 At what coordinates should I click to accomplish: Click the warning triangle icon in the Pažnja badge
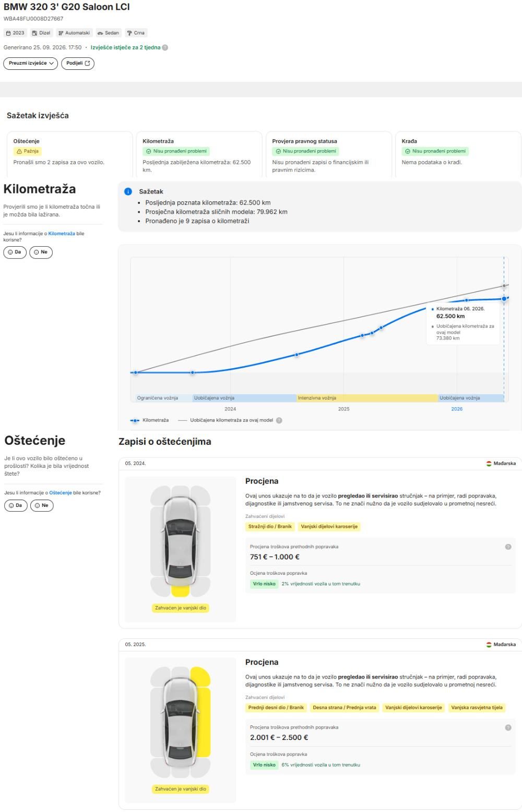[19, 151]
